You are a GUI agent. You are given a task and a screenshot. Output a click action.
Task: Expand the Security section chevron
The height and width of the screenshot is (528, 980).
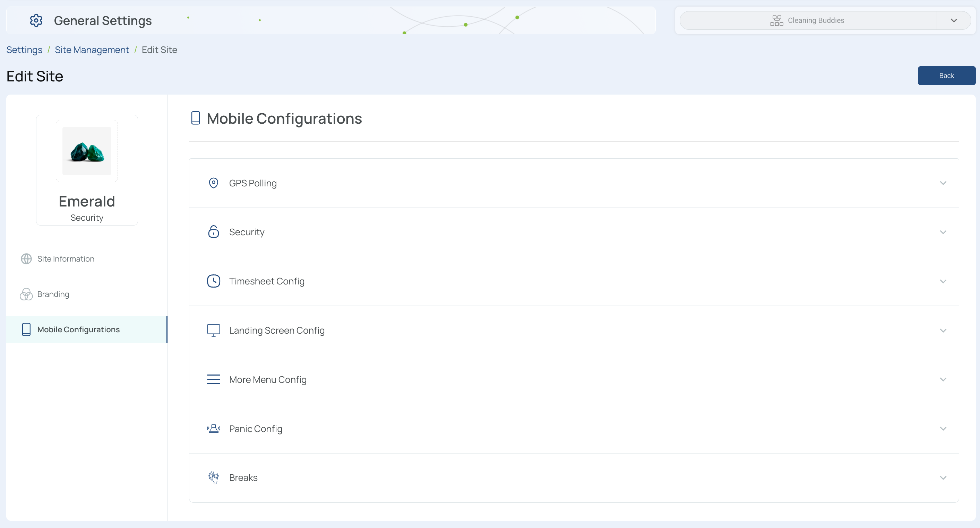tap(943, 232)
